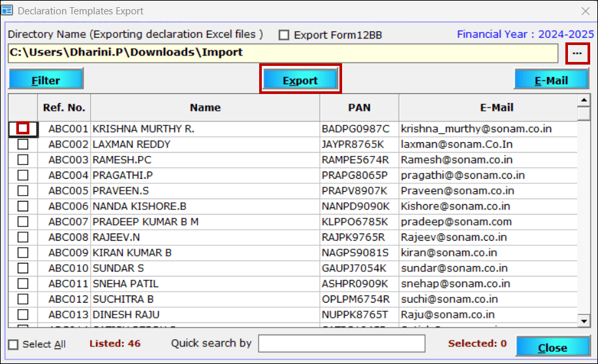This screenshot has height=364, width=598.
Task: Check the box for ABC004 PRAGATHI.P
Action: click(23, 175)
